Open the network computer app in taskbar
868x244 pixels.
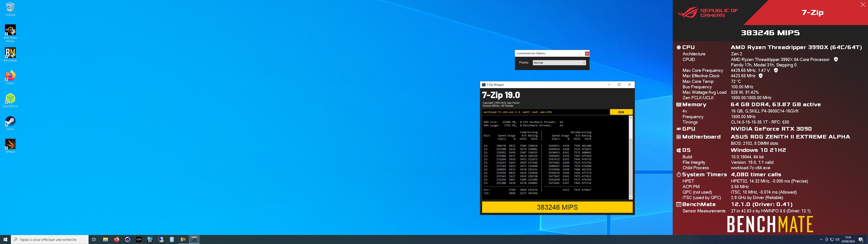point(161,239)
